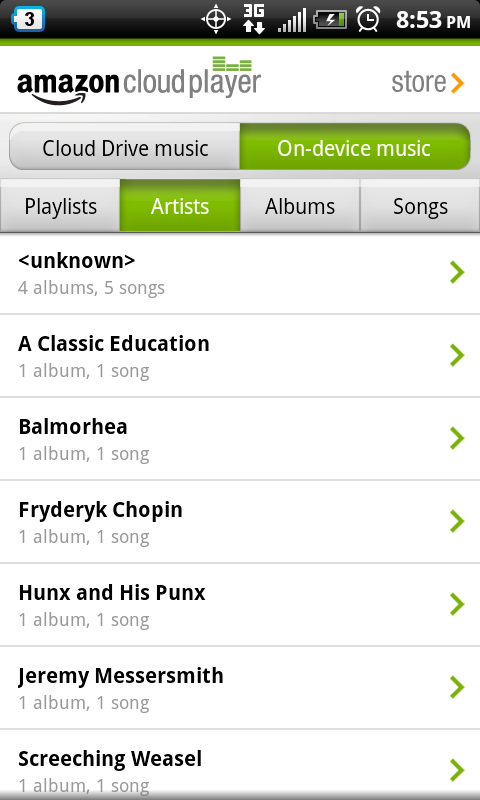The image size is (480, 800).
Task: Expand the <unknown> artist chevron
Action: click(x=457, y=272)
